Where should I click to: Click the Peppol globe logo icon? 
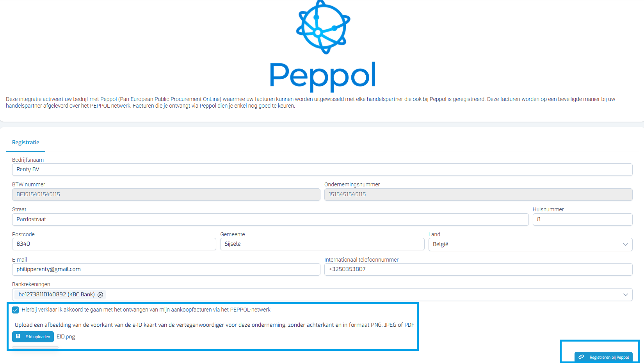click(323, 27)
